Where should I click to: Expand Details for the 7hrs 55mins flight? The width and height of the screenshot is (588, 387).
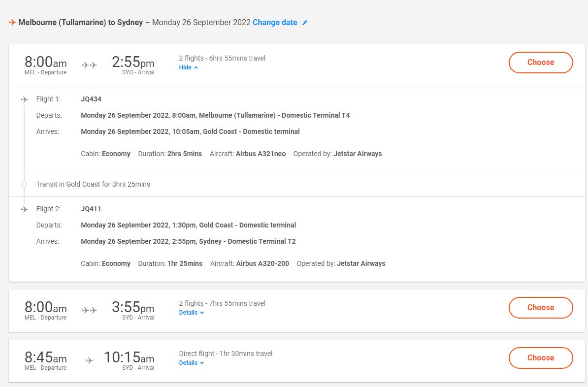tap(191, 313)
